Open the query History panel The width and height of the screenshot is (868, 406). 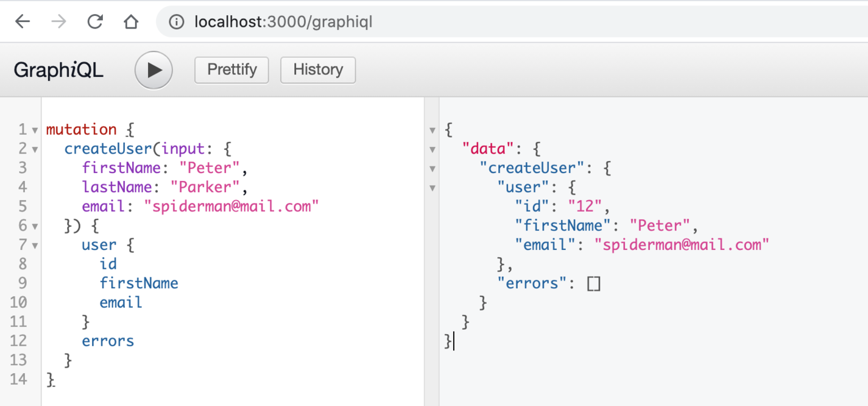317,69
